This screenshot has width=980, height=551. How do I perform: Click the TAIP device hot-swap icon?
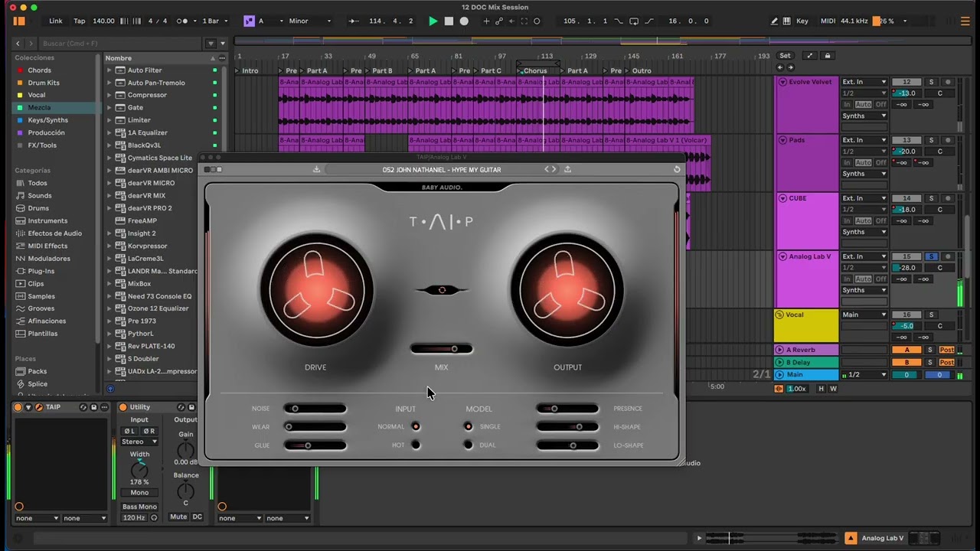[x=83, y=407]
